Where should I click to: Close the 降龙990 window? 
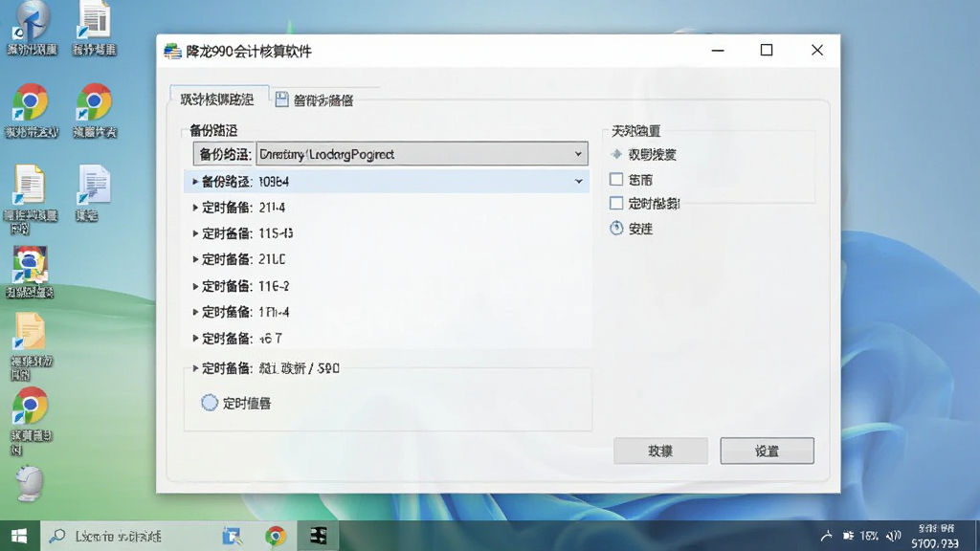point(817,50)
